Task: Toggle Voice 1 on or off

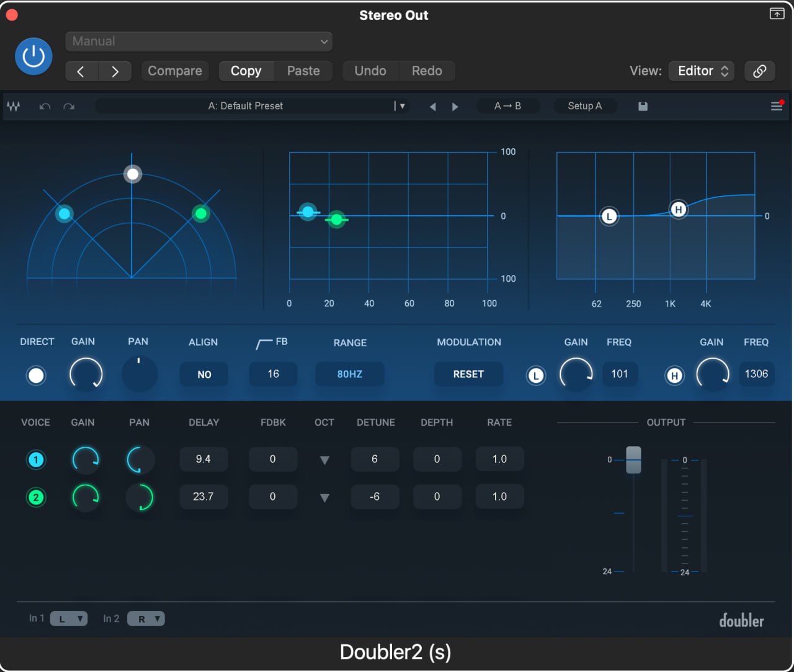Action: pyautogui.click(x=36, y=460)
